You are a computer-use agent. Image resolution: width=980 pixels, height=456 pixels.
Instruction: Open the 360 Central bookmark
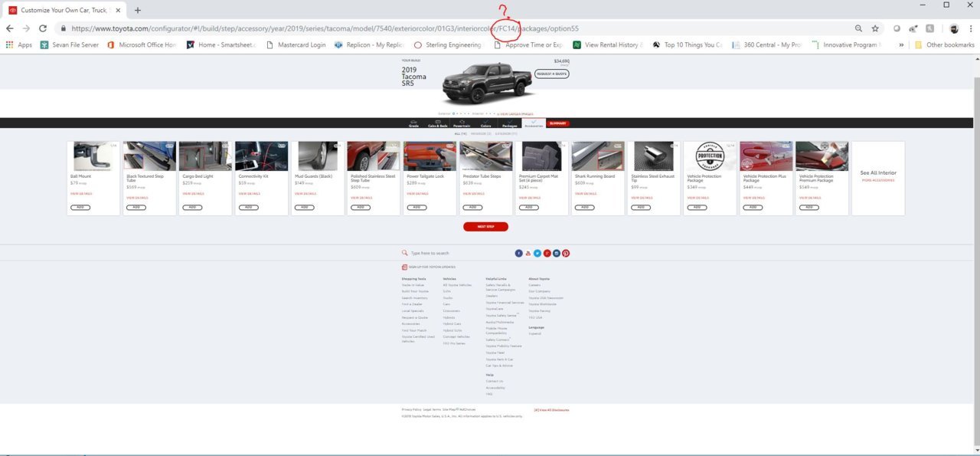tap(766, 45)
